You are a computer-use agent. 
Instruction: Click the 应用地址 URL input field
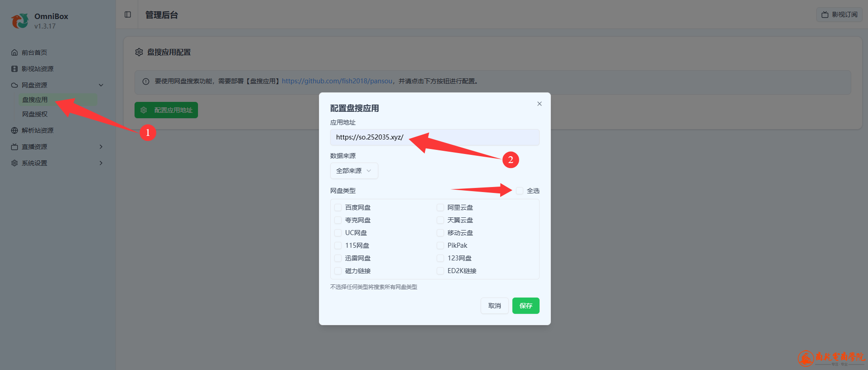coord(471,137)
